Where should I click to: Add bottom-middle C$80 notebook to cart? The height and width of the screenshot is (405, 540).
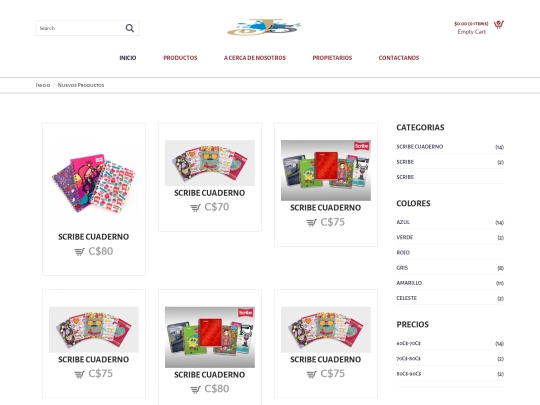195,389
